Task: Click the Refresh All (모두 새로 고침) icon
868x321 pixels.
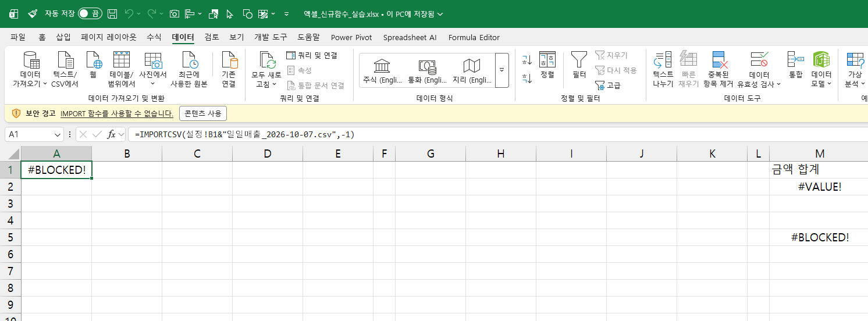Action: click(x=267, y=60)
